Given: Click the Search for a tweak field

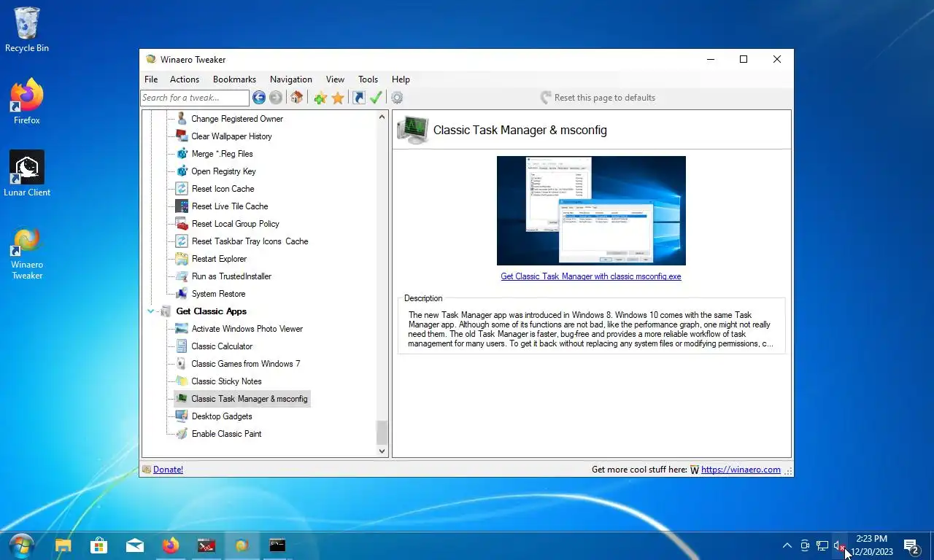Looking at the screenshot, I should [195, 98].
